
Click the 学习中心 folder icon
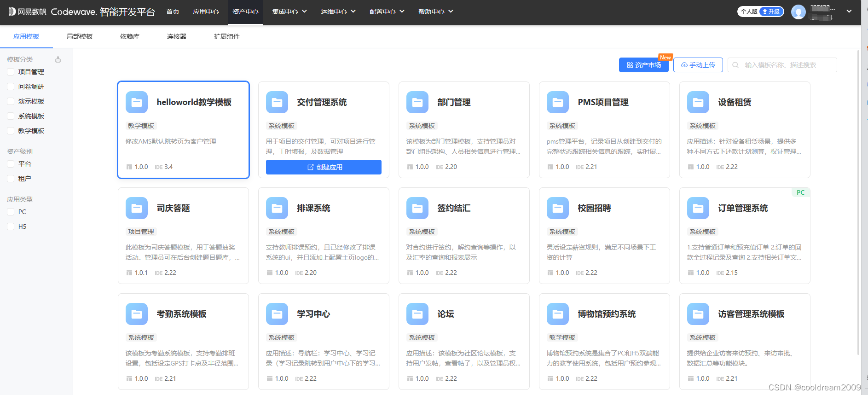point(277,314)
